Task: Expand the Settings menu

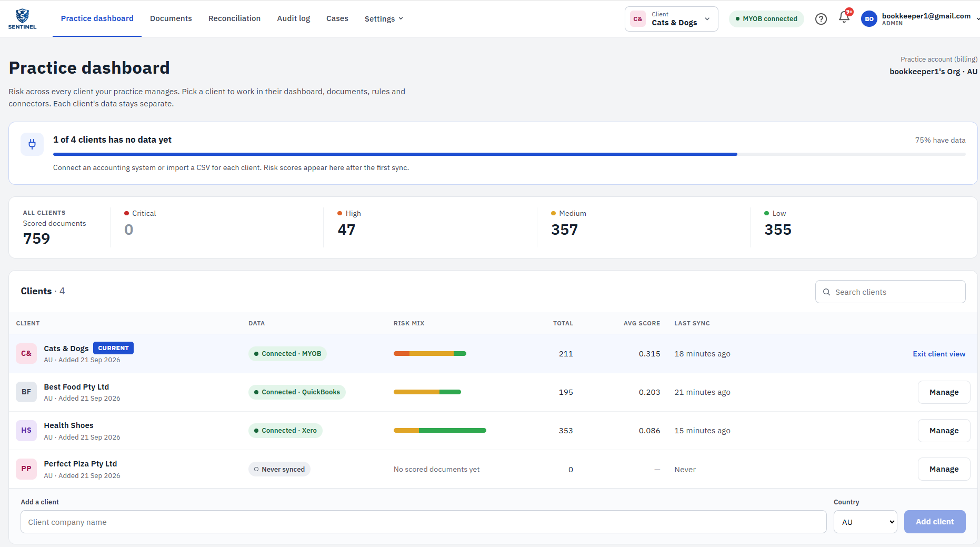Action: click(384, 19)
